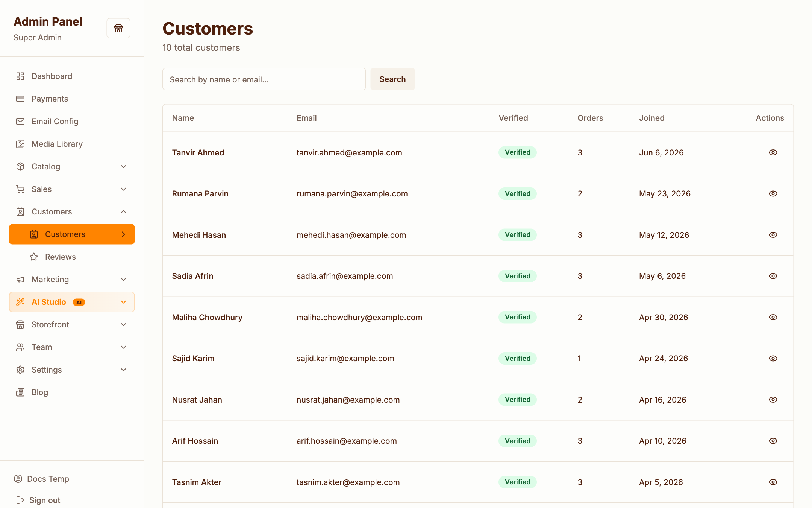Click the Search button
Screen dimensions: 812x508
pos(392,79)
